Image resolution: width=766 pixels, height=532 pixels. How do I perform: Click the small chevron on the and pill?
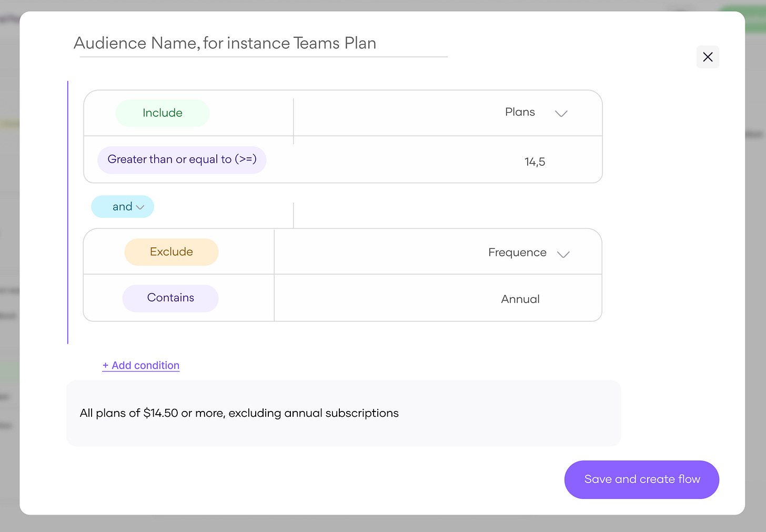click(140, 207)
